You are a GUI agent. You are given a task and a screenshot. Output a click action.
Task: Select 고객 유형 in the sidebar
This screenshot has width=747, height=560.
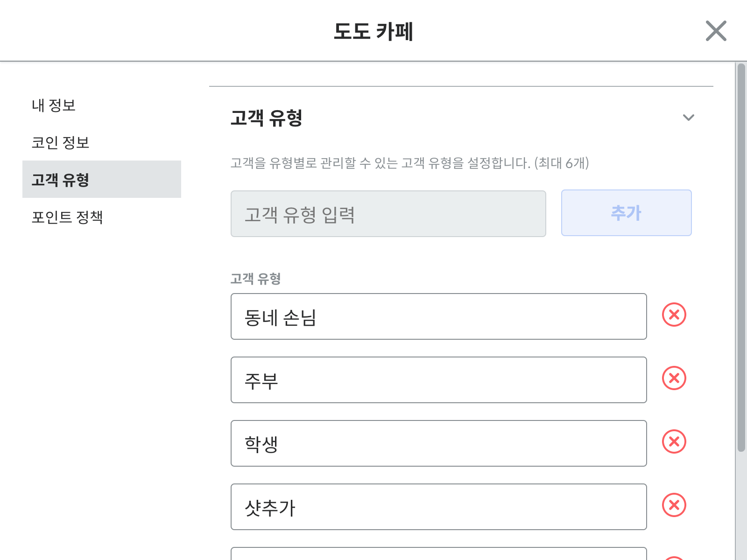click(101, 180)
